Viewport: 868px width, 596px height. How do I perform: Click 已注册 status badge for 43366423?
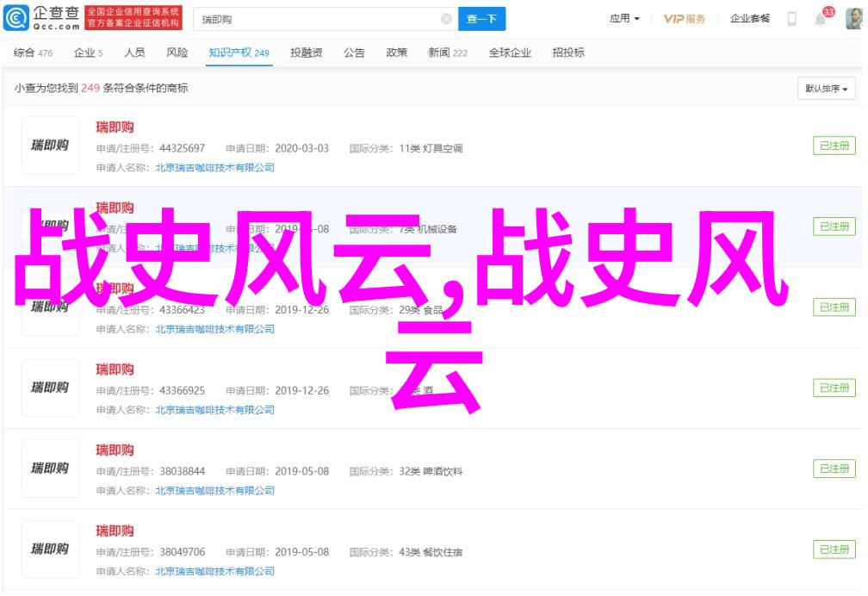[834, 307]
